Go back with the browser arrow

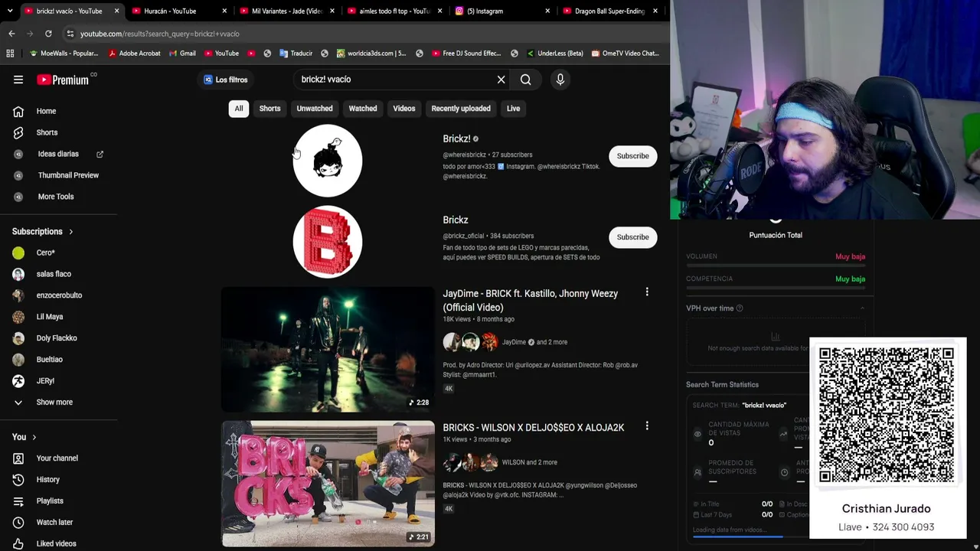coord(11,34)
